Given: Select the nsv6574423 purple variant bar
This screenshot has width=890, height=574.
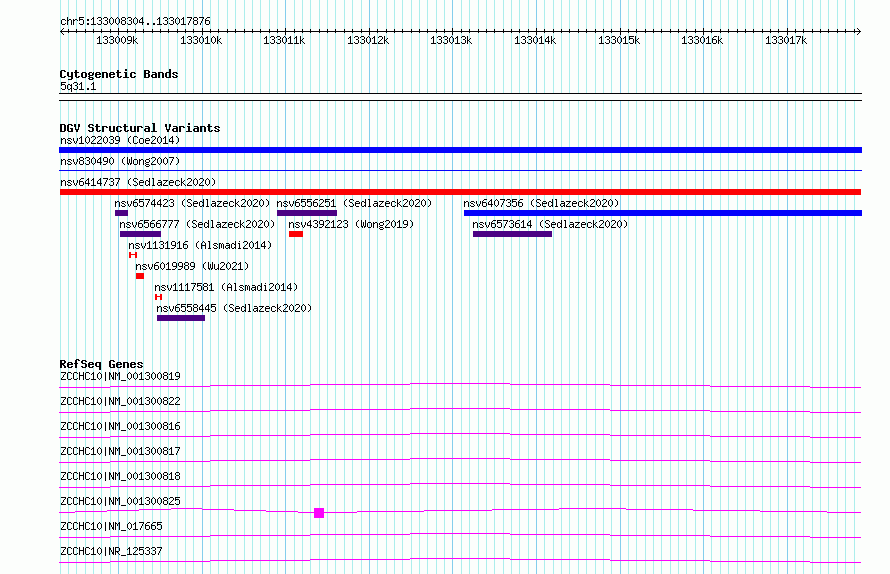Looking at the screenshot, I should 121,213.
